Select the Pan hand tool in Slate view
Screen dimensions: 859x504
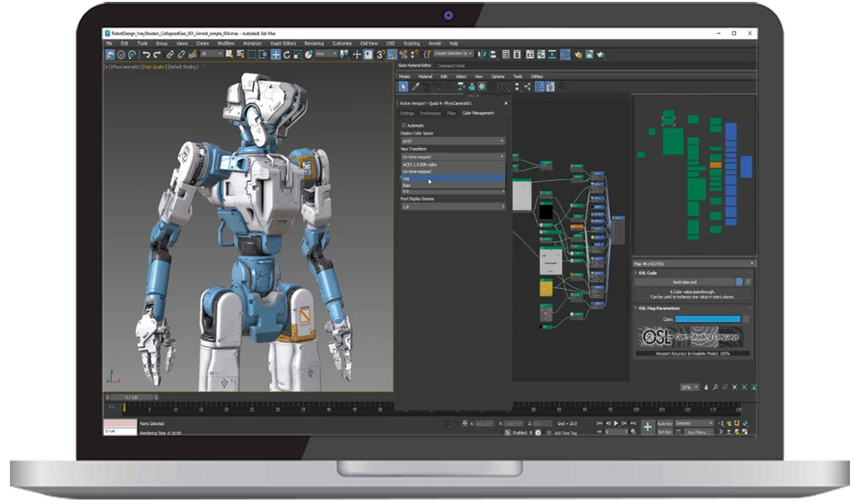click(x=706, y=387)
